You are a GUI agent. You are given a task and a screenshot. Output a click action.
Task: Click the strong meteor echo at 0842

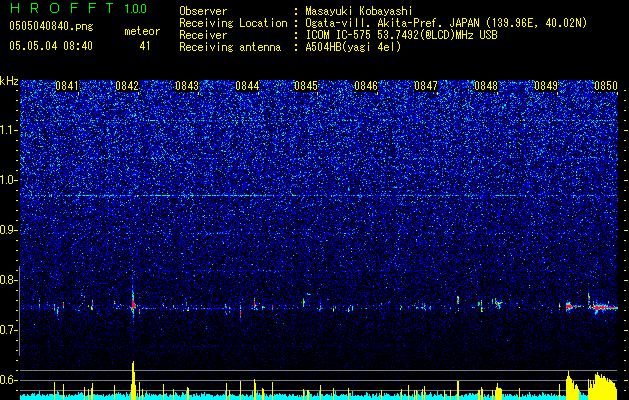pos(133,304)
